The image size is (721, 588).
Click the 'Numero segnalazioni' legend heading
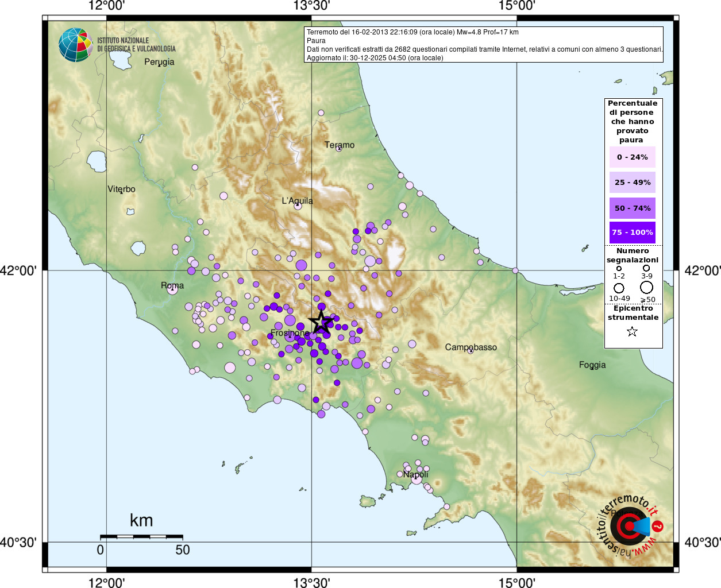(633, 256)
